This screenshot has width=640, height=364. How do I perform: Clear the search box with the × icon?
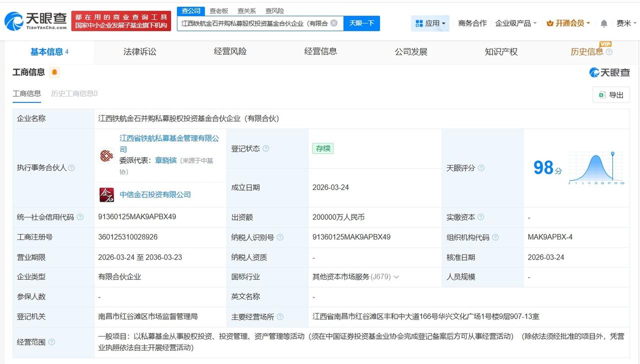tap(333, 23)
